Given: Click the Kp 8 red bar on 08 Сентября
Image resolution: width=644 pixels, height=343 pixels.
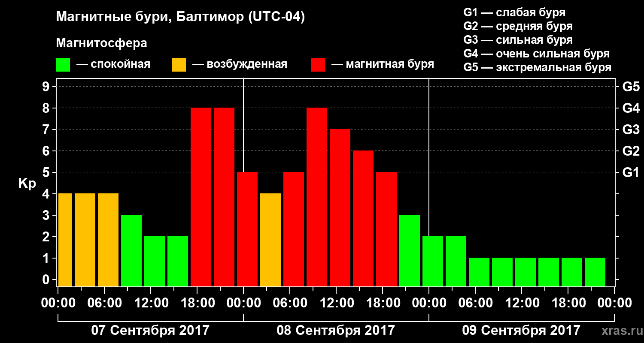Looking at the screenshot, I should point(317,197).
